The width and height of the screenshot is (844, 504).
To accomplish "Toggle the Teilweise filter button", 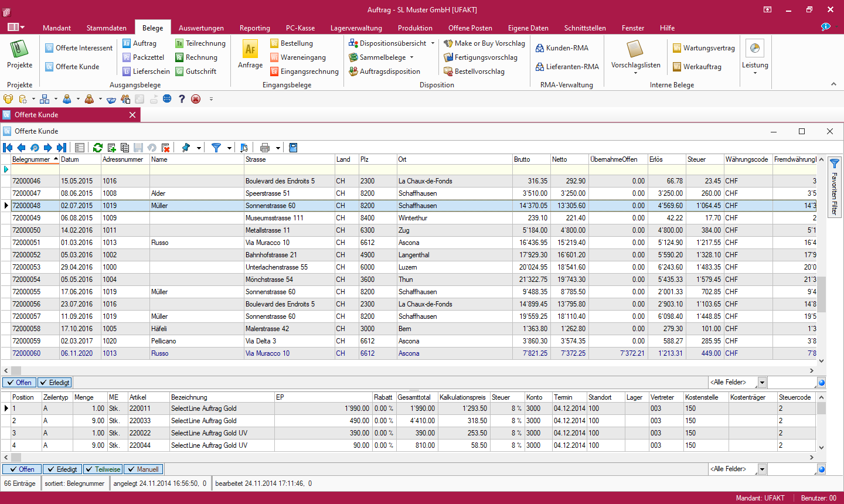I will pos(103,469).
